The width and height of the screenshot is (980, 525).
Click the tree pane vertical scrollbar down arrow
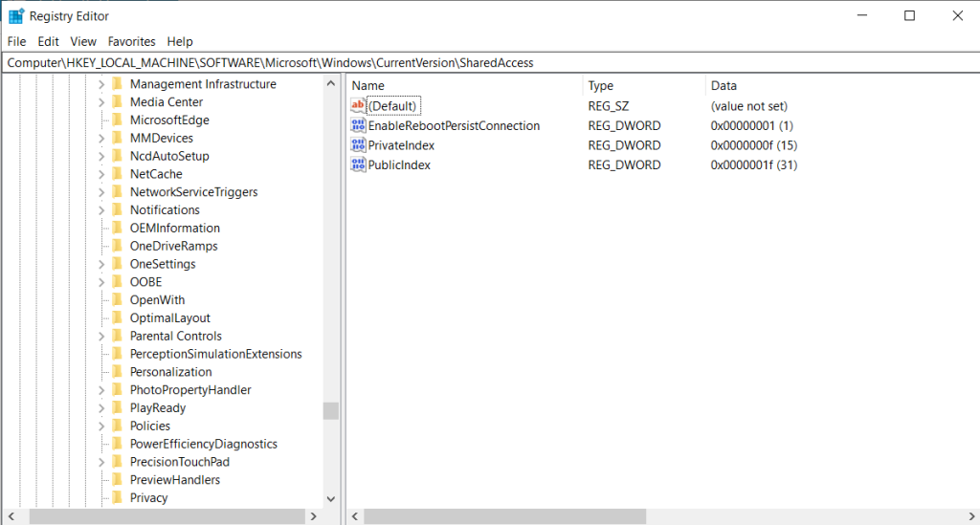(x=331, y=499)
